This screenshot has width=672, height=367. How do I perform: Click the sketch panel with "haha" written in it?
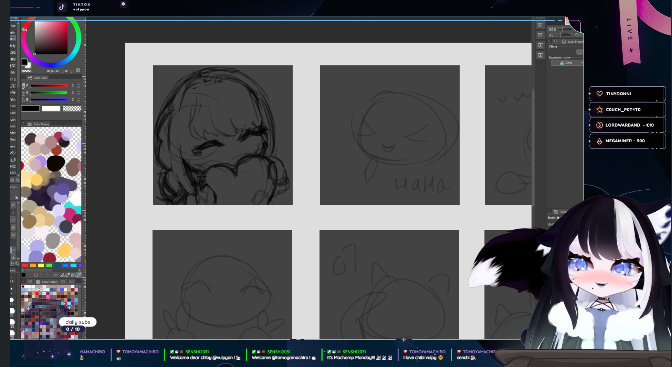point(390,135)
